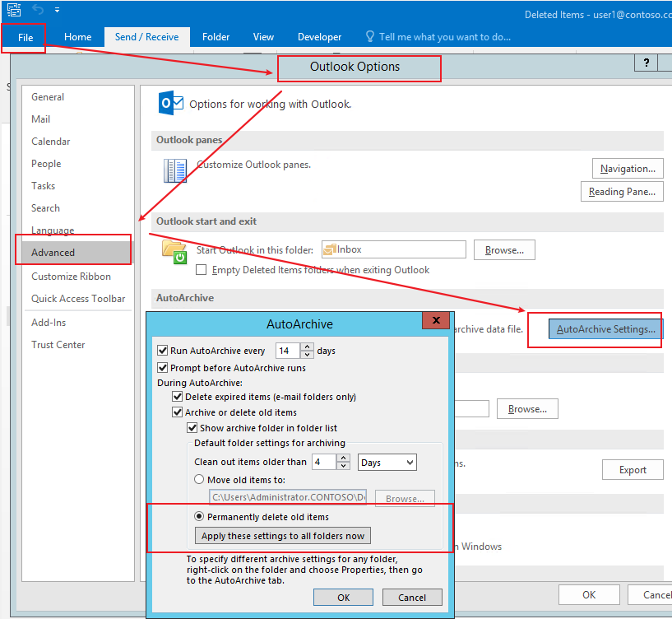Screen dimensions: 672x619
Task: Choose the People options category
Action: pos(78,164)
